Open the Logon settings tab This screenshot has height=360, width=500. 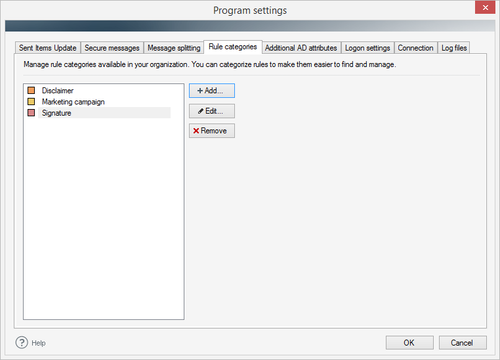(367, 48)
